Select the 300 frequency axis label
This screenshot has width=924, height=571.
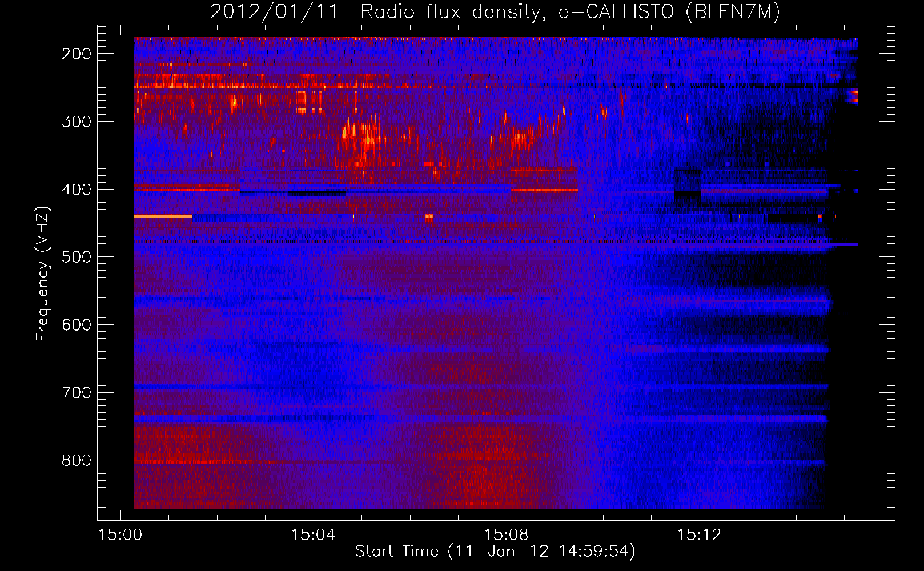pos(77,122)
